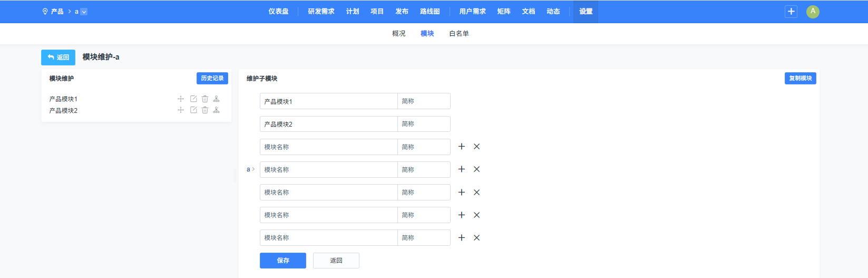Image resolution: width=868 pixels, height=278 pixels.
Task: Focus the 产品模块1 name input field
Action: point(329,101)
